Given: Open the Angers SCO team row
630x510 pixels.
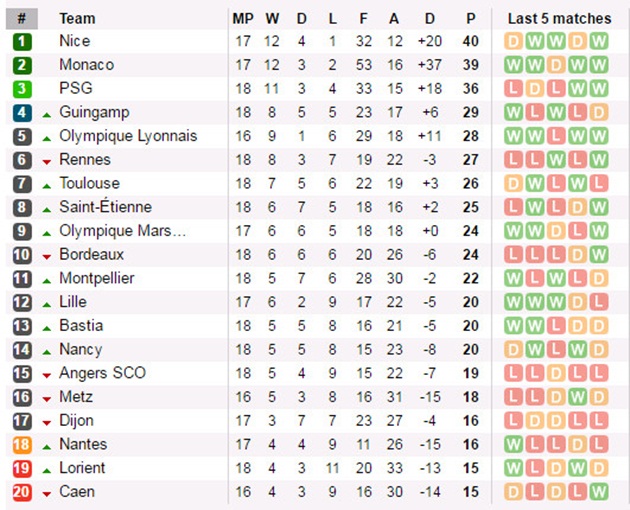Looking at the screenshot, I should (102, 373).
